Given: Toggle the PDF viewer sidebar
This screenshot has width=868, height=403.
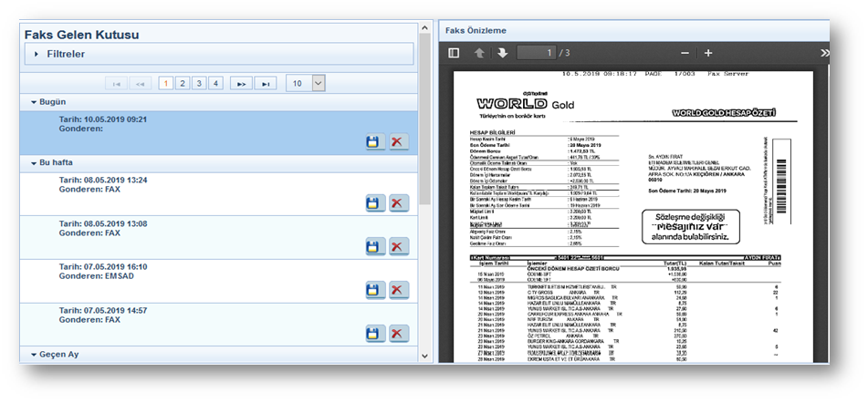Looking at the screenshot, I should 454,53.
